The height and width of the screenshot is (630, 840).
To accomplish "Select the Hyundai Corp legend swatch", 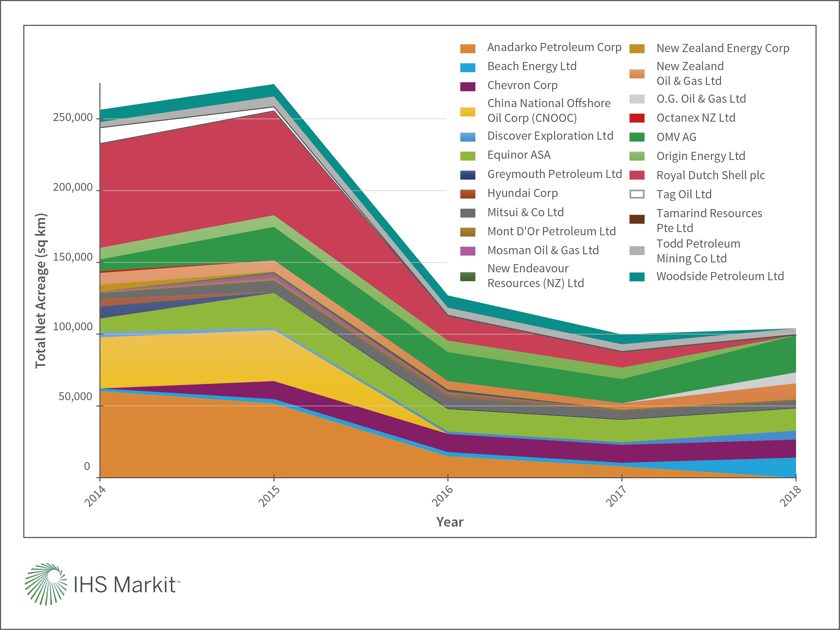I will pos(467,194).
